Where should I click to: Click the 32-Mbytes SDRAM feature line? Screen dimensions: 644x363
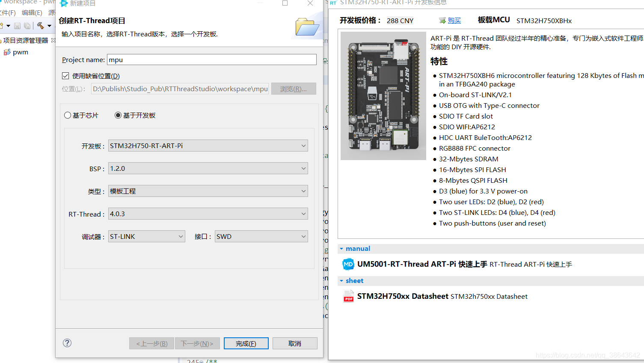pyautogui.click(x=469, y=159)
